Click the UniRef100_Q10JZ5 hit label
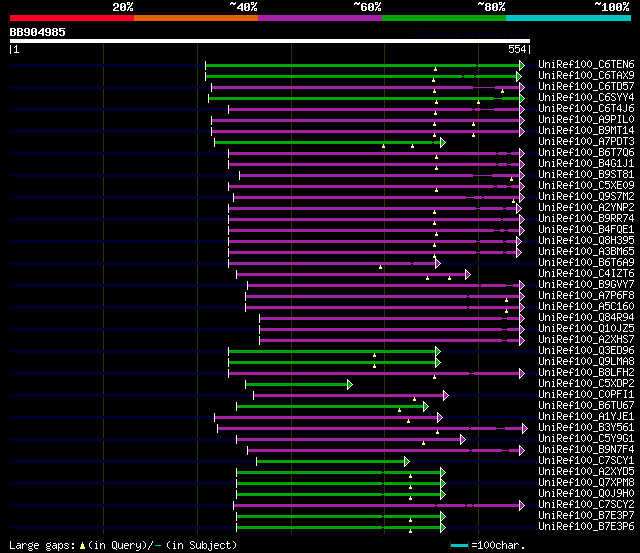 [x=586, y=329]
